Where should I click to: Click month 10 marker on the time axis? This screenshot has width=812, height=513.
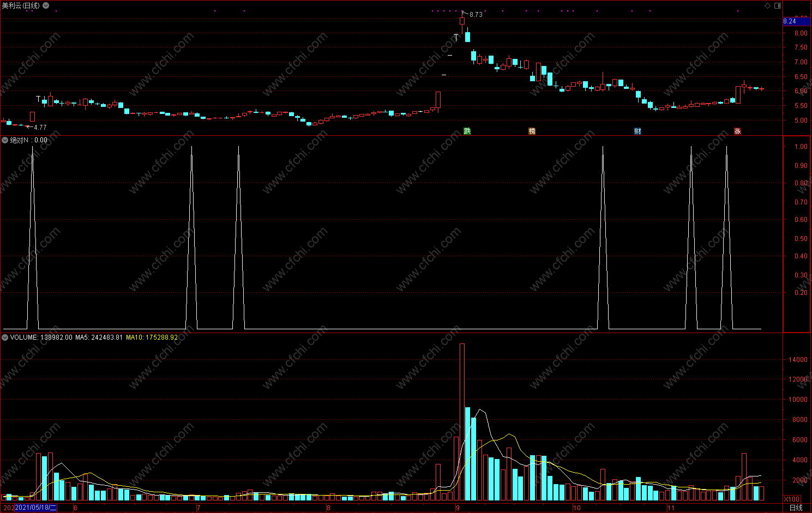coord(577,508)
